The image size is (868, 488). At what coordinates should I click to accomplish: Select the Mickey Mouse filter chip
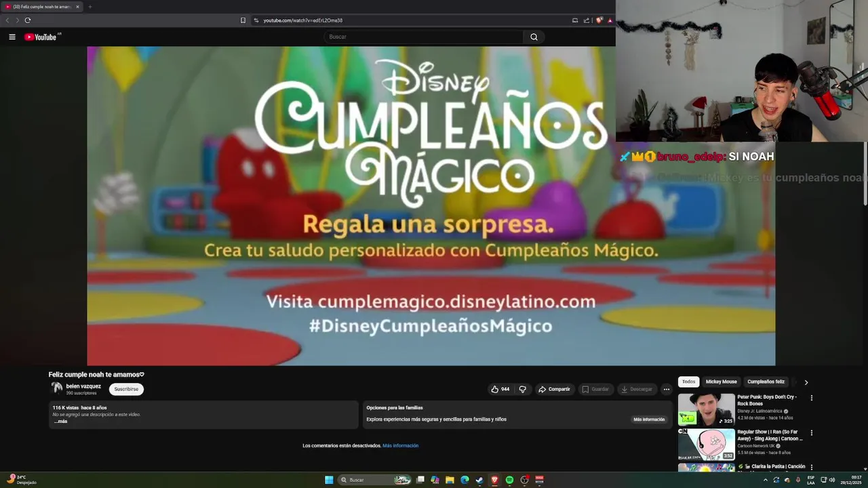721,382
